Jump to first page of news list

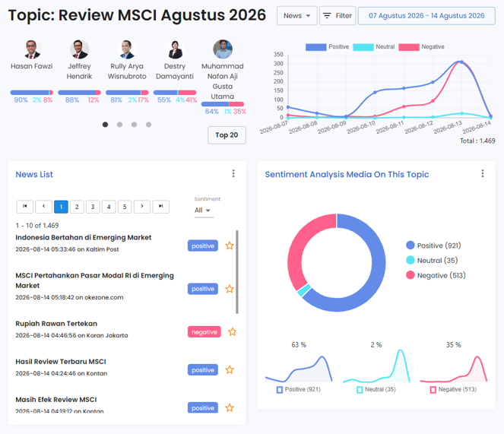point(25,207)
